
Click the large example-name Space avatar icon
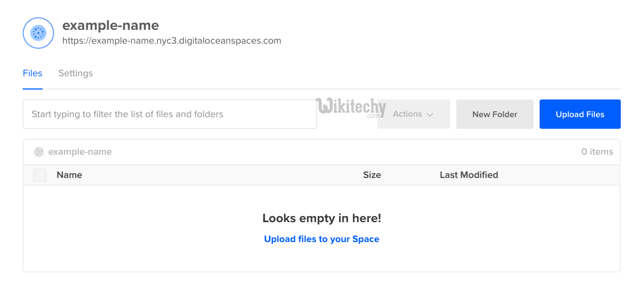(38, 33)
